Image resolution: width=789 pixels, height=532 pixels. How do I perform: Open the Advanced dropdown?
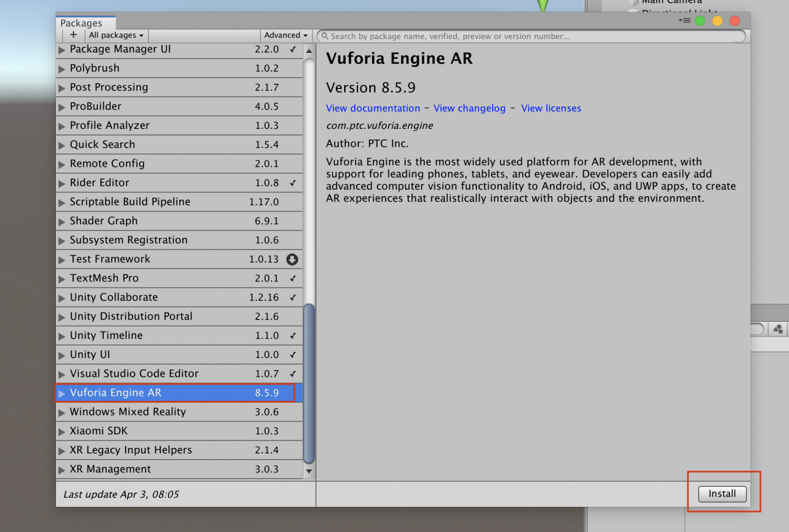pos(285,35)
